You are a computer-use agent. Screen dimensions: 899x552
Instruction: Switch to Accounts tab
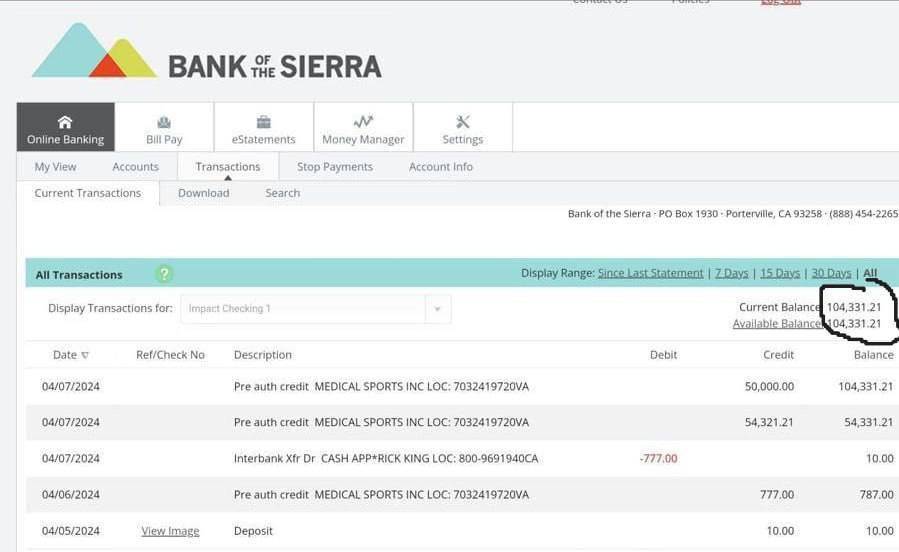[x=135, y=167]
